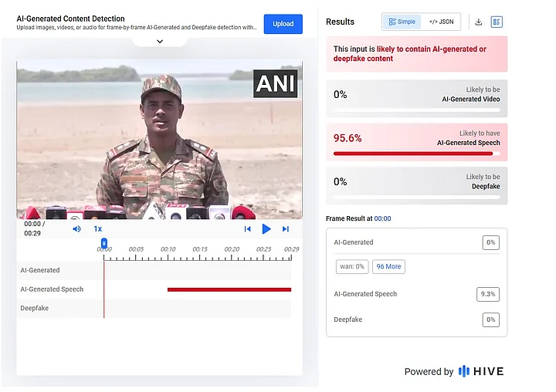
Task: Open the 00:00 frame result link
Action: pyautogui.click(x=382, y=218)
